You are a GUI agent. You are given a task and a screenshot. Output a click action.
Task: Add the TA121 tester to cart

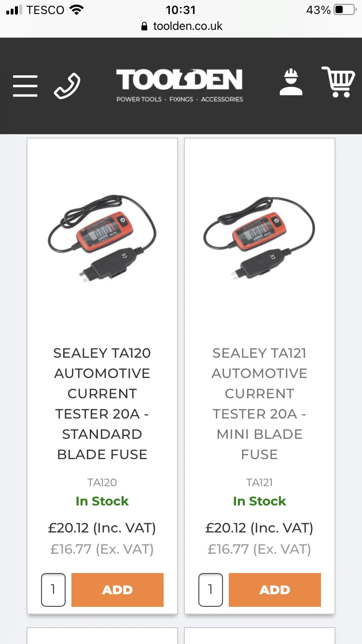[x=275, y=589]
